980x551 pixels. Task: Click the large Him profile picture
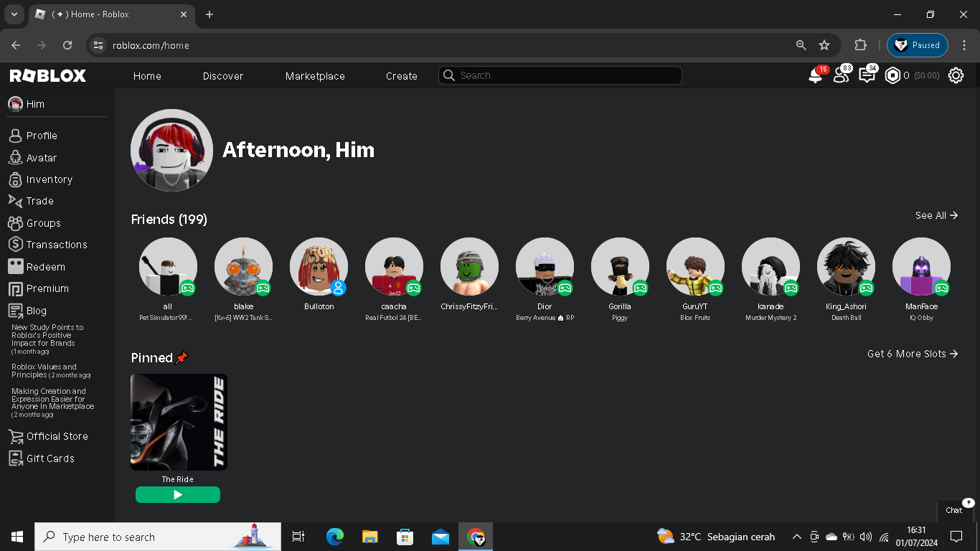tap(171, 150)
